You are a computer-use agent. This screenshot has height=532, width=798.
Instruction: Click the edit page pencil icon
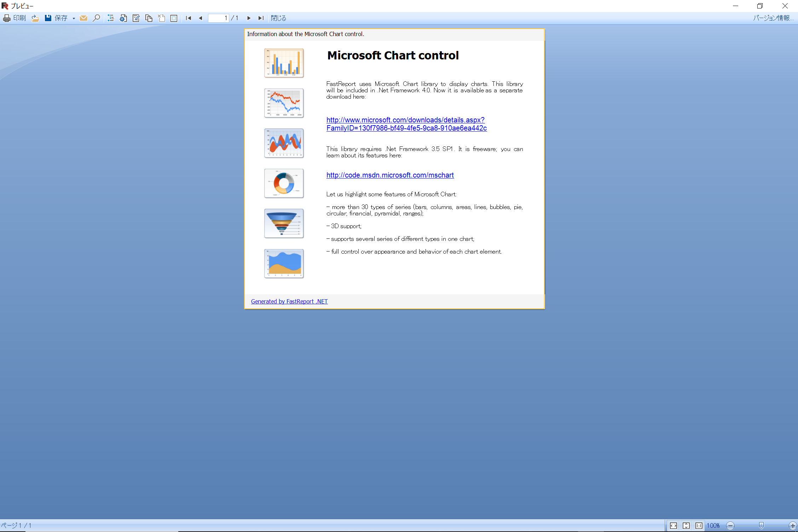click(x=136, y=18)
